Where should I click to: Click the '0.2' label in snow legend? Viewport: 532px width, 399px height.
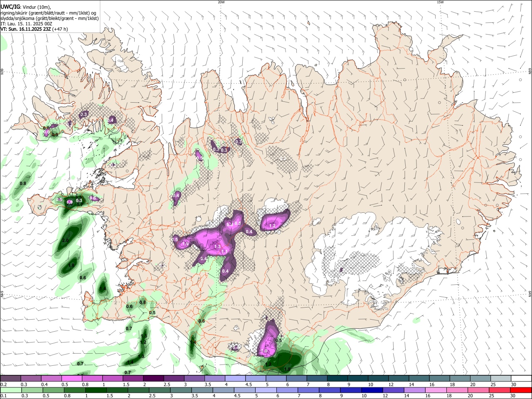coord(4,384)
